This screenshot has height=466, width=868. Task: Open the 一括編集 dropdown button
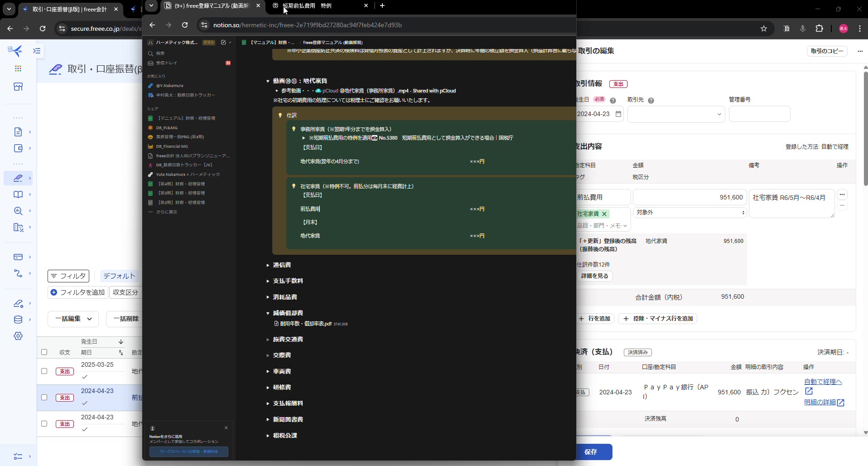point(73,319)
